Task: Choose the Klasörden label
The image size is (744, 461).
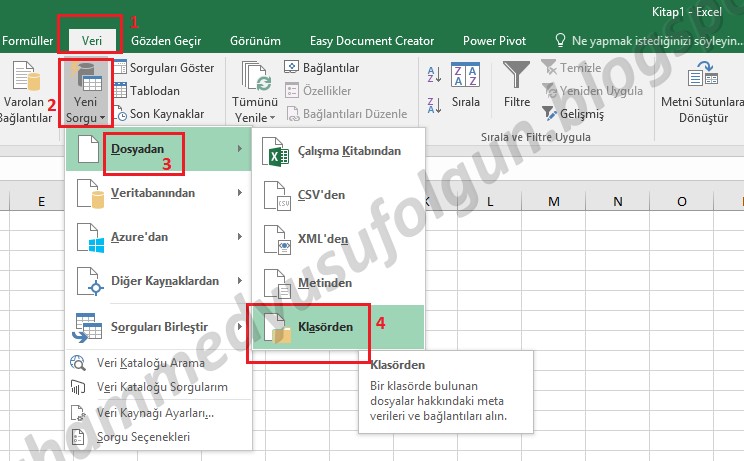Action: (x=326, y=327)
